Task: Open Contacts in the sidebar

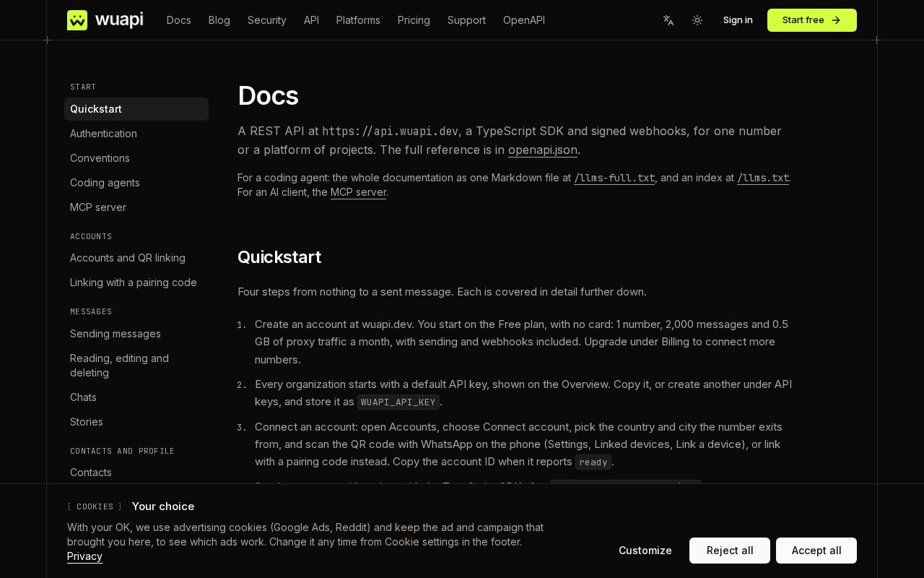Action: click(x=136, y=473)
